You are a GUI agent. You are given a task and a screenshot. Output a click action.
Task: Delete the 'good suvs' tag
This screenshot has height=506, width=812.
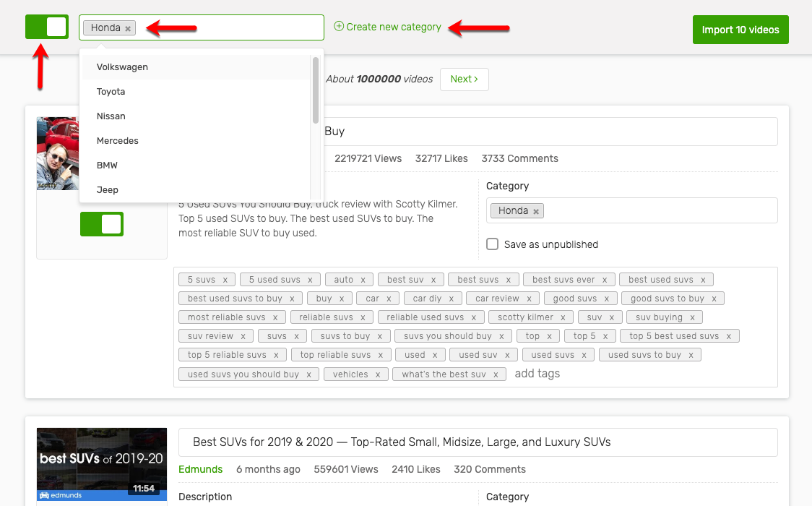[606, 299]
